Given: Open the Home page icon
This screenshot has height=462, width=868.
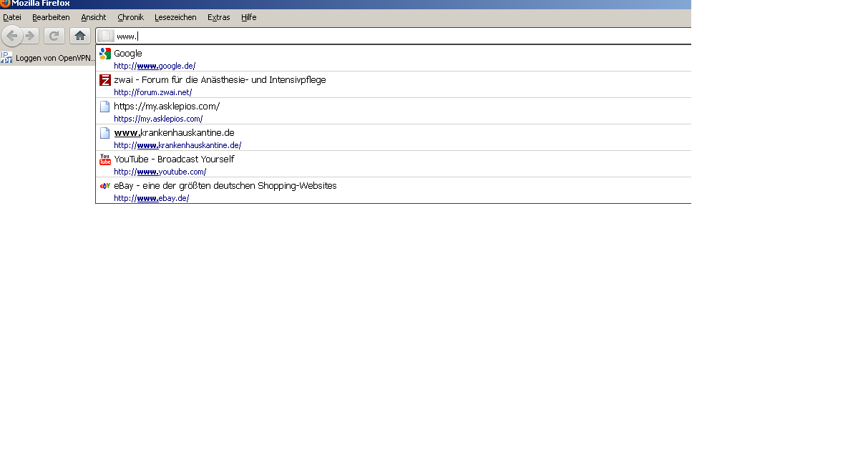Looking at the screenshot, I should pos(80,36).
